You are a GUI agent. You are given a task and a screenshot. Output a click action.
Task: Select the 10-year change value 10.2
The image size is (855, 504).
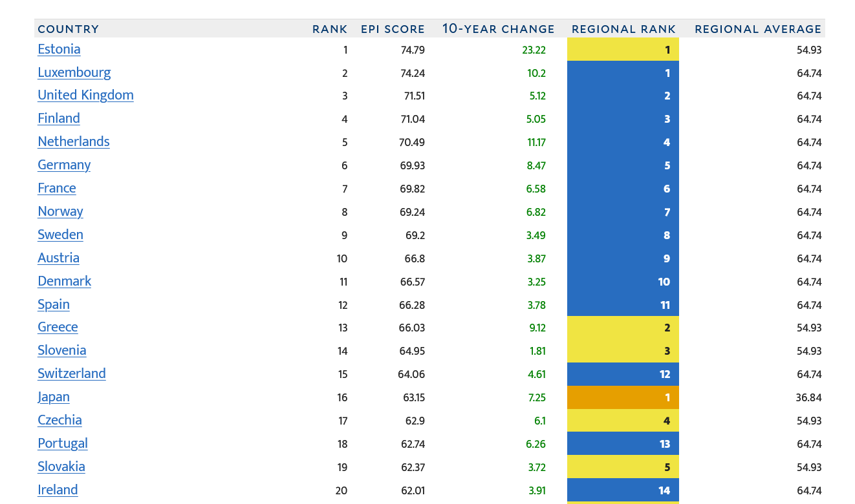537,74
